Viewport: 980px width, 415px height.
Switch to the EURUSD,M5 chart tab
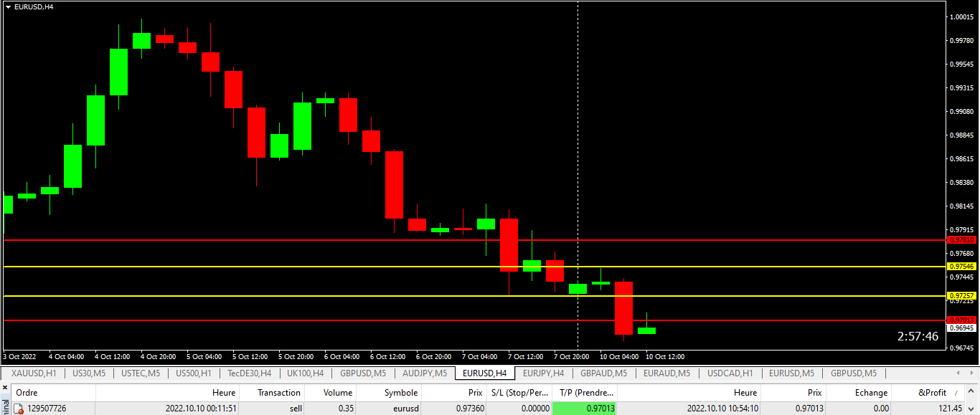coord(791,373)
